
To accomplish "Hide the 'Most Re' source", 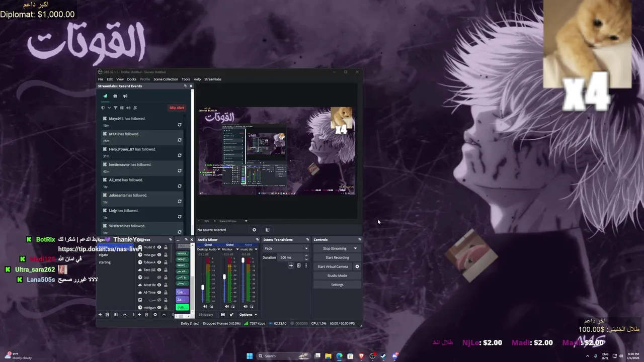I will tap(159, 285).
